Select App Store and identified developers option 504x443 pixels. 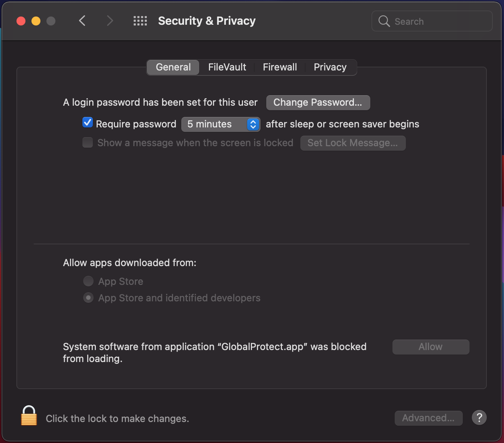click(88, 298)
